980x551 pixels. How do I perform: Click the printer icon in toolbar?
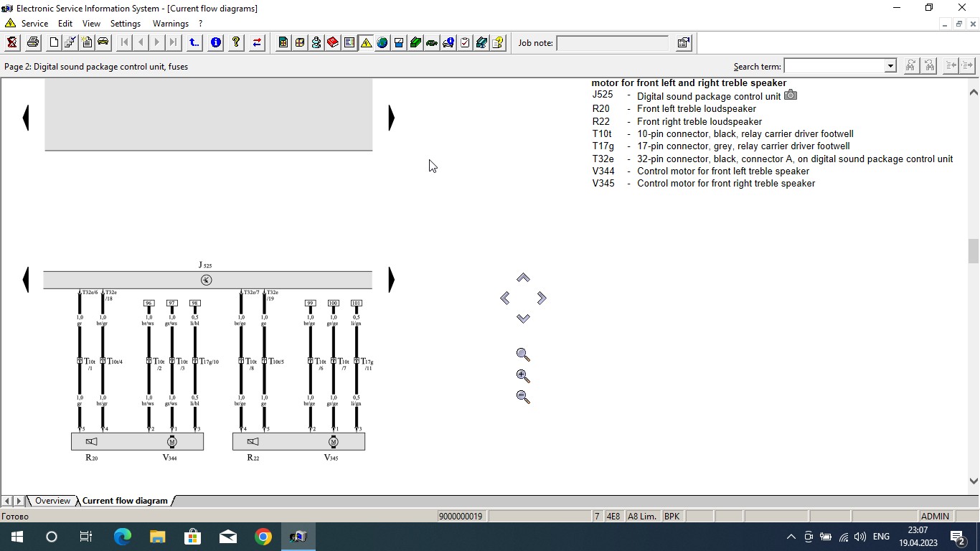(x=32, y=43)
